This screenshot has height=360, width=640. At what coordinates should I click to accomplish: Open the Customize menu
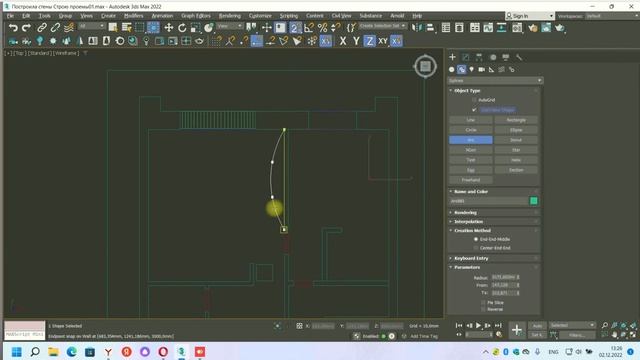coord(260,16)
